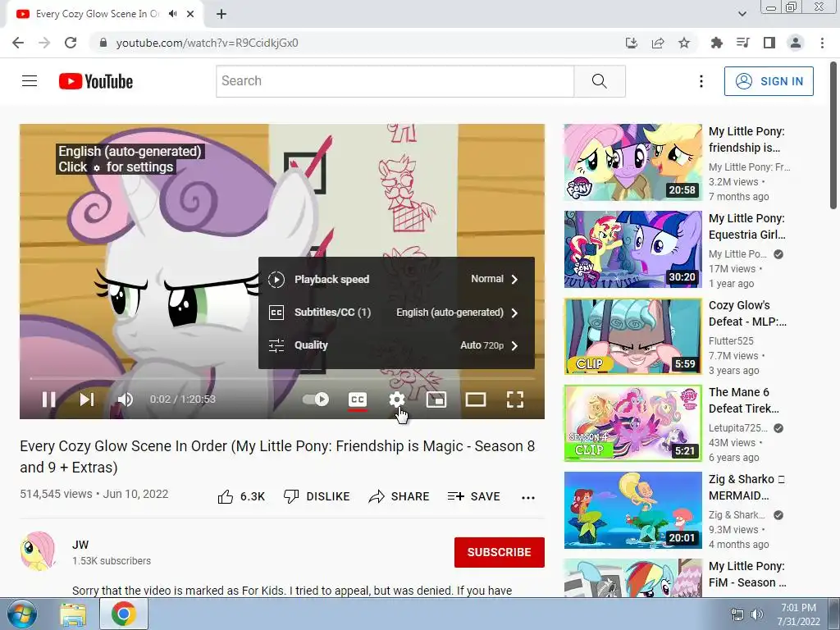Image resolution: width=840 pixels, height=630 pixels.
Task: Expand the English (auto-generated) chevron
Action: (514, 313)
